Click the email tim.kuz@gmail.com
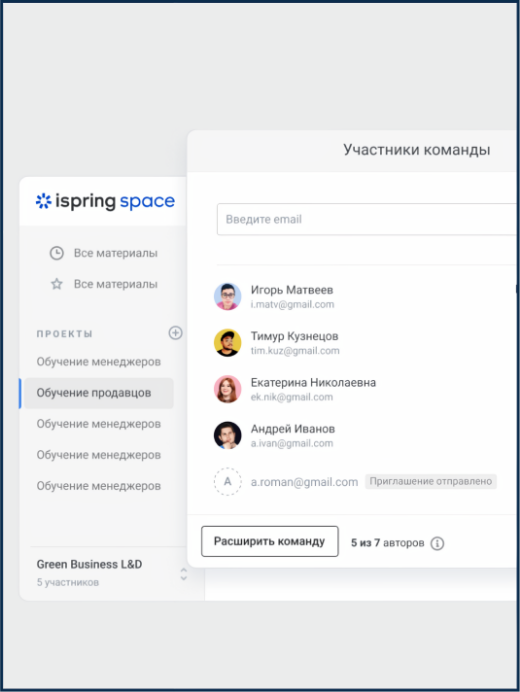The width and height of the screenshot is (520, 692). point(295,351)
